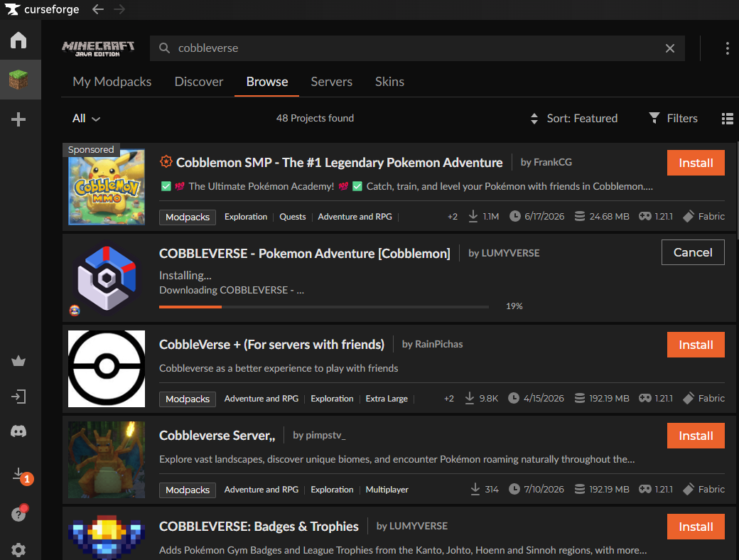Install the Cobbleverse Server,, modpack
The image size is (739, 560).
coord(696,436)
